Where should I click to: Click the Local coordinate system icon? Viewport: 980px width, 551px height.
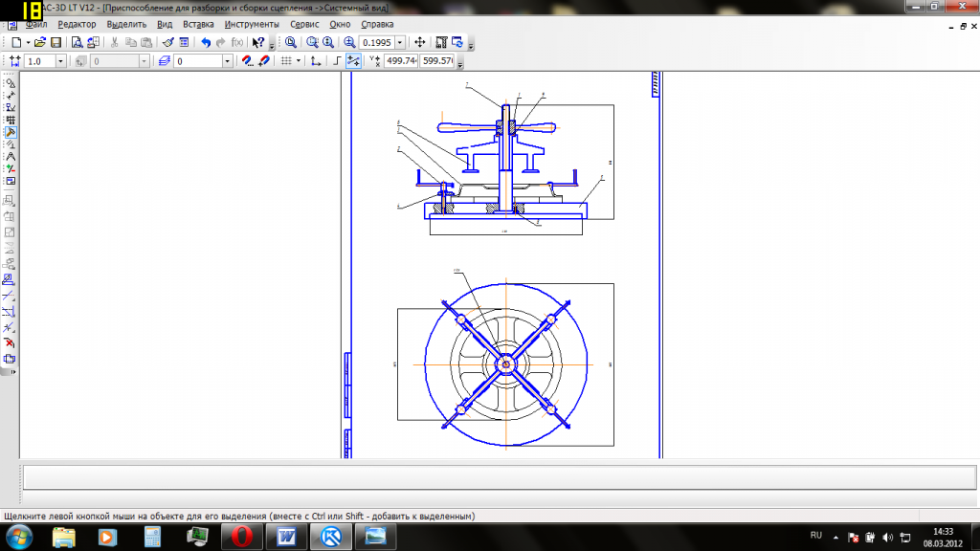[316, 61]
